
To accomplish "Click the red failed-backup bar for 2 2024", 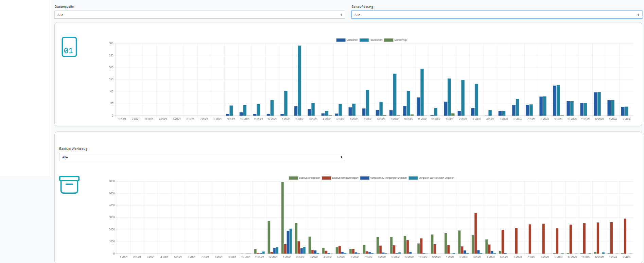I will tap(625, 236).
